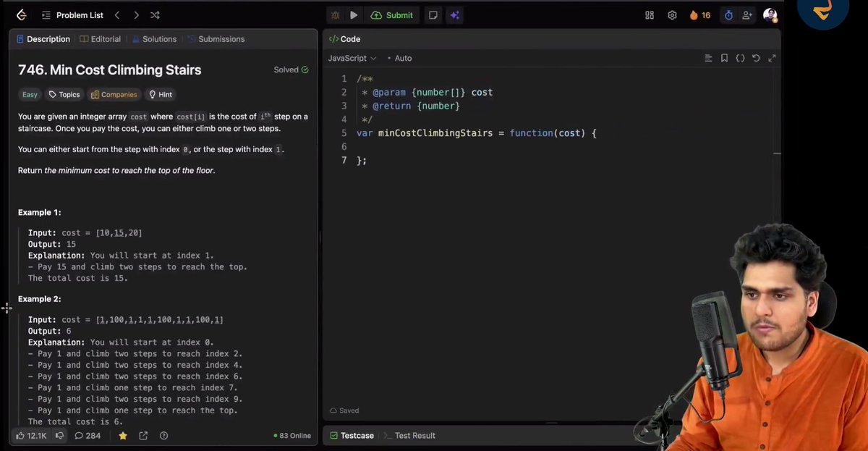Click the curly braces icon
The width and height of the screenshot is (868, 451).
(740, 58)
